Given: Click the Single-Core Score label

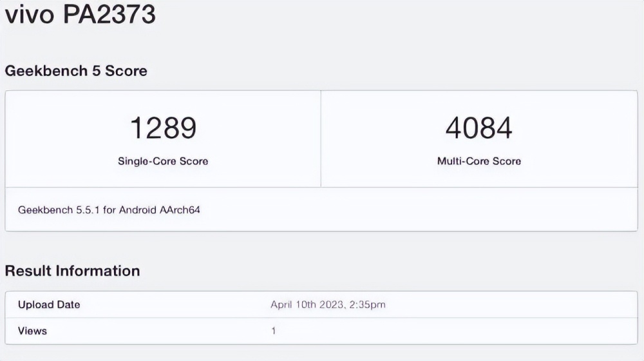Looking at the screenshot, I should 163,161.
